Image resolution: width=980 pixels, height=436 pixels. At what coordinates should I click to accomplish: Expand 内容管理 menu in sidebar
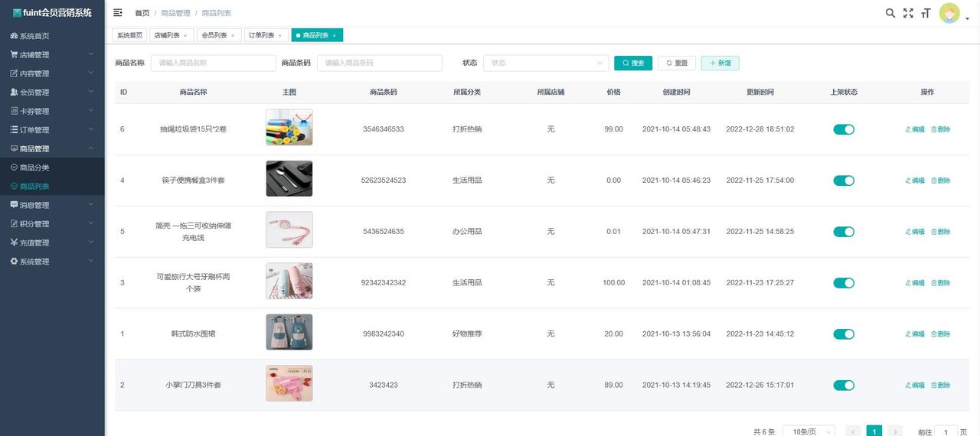(x=52, y=73)
